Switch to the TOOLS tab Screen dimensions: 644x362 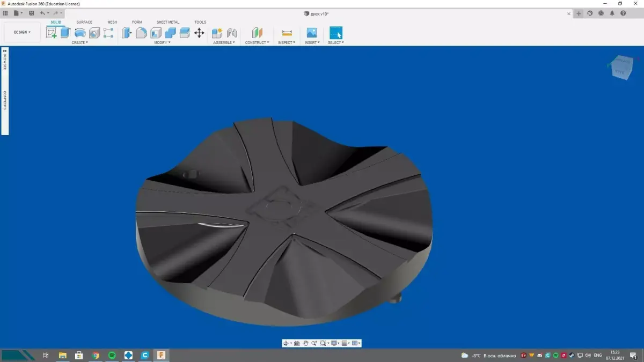pyautogui.click(x=200, y=22)
